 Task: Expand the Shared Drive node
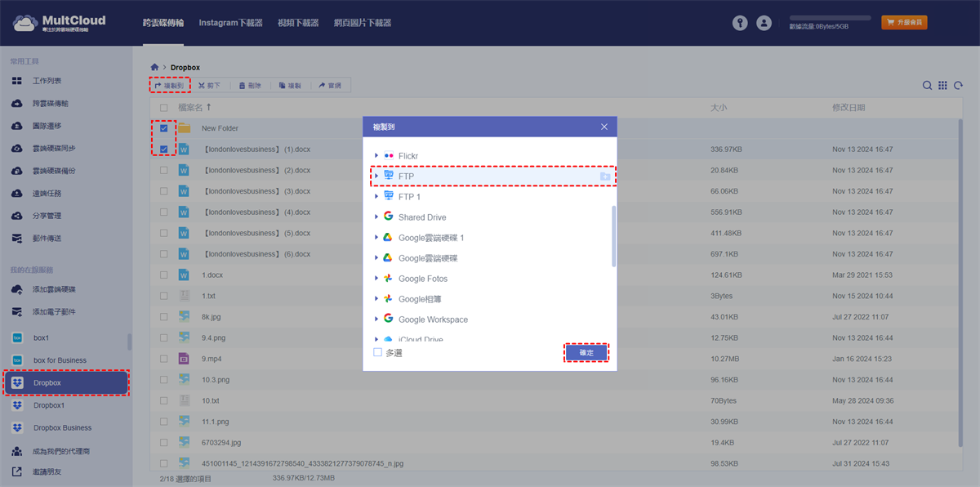click(376, 217)
